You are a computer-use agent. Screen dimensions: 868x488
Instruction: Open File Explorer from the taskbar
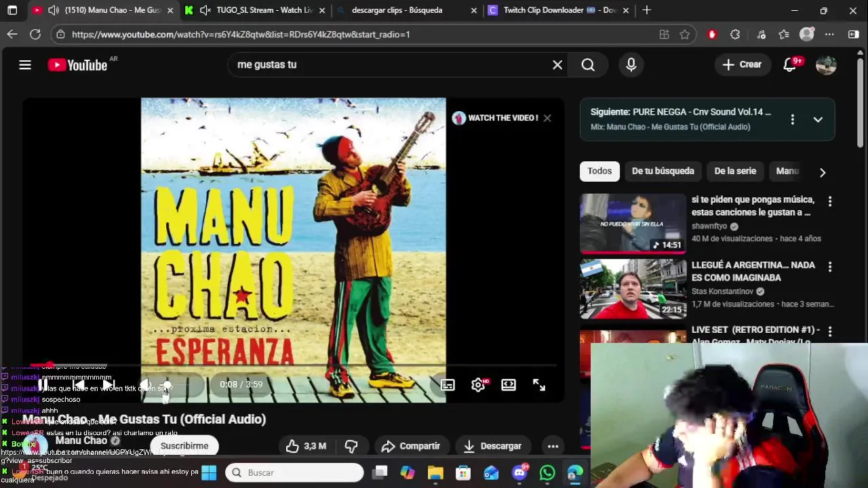pyautogui.click(x=435, y=472)
